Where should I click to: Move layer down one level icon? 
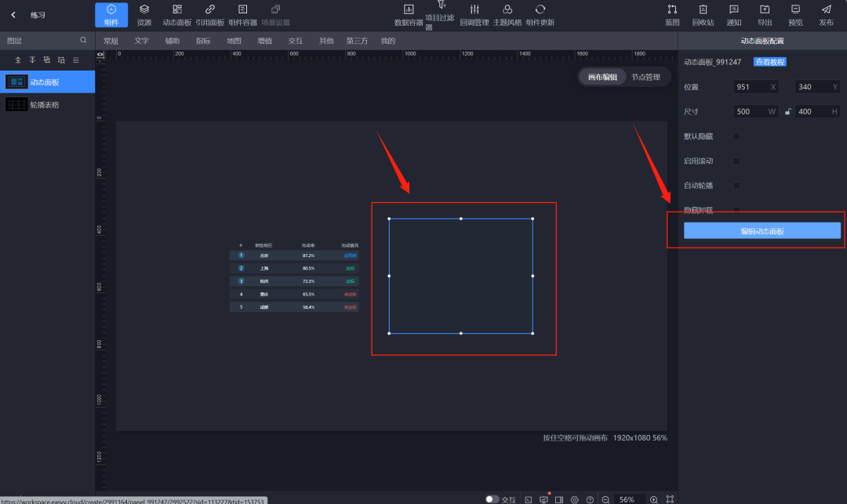61,60
